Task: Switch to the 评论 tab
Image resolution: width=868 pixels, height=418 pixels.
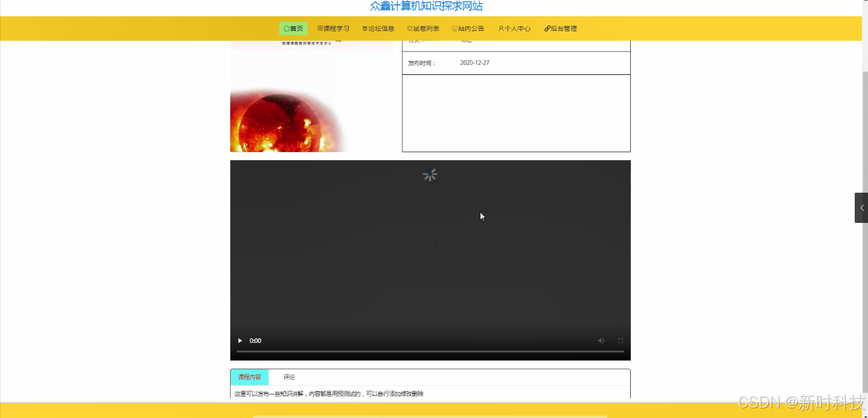Action: [289, 377]
